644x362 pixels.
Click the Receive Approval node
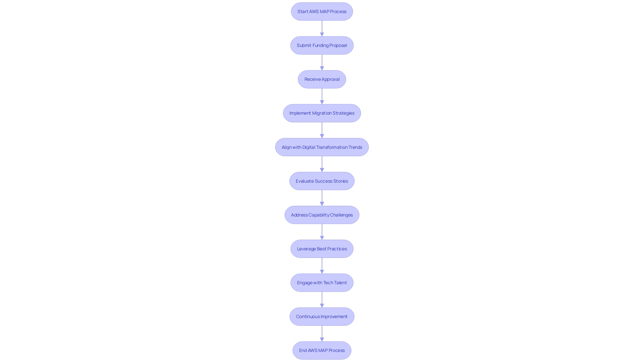[x=322, y=79]
